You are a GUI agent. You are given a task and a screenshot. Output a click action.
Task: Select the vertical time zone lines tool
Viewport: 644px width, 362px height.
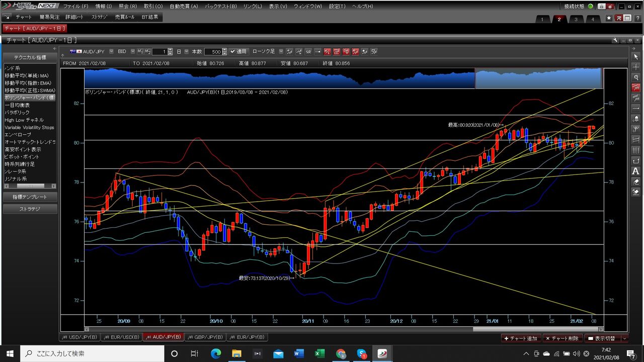pyautogui.click(x=636, y=150)
